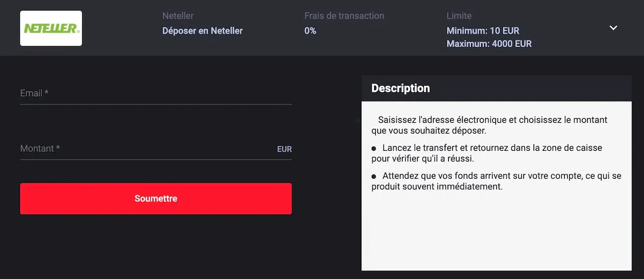
Task: Click the 'Déposer en Neteller' text
Action: coord(202,31)
